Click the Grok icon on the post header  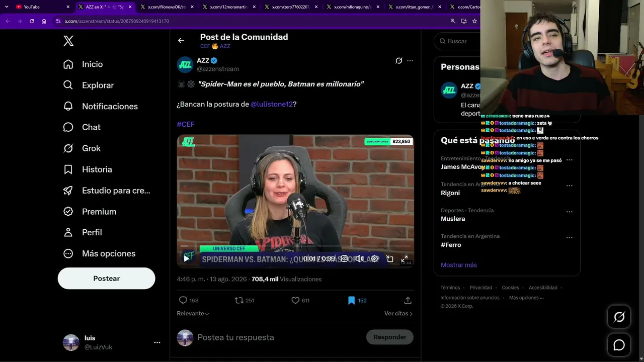tap(399, 61)
